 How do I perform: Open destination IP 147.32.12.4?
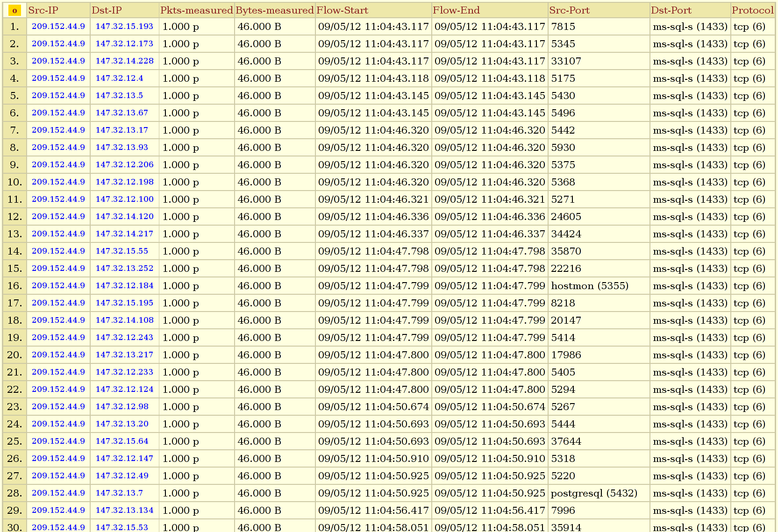[x=119, y=78]
